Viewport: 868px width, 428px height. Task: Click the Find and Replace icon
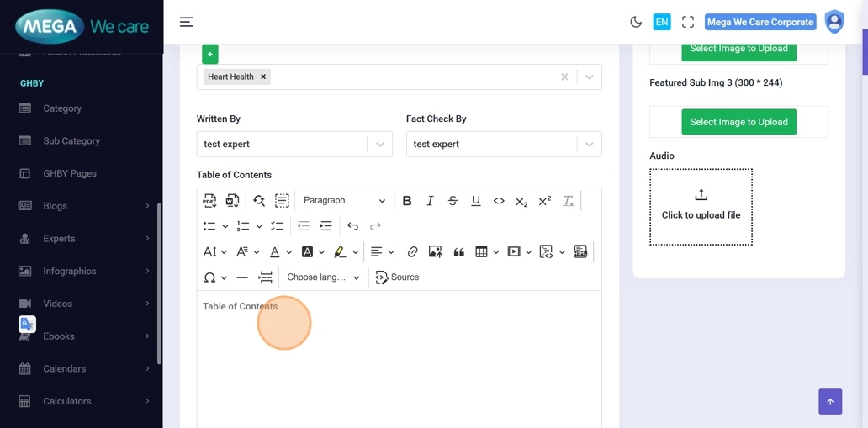pos(259,201)
